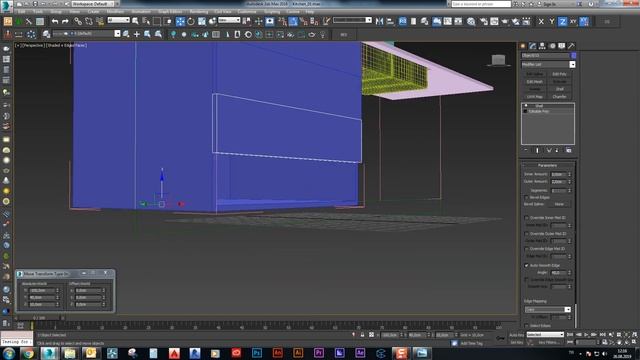
Task: Click Configure Modifier Sets icon
Action: 569,150
